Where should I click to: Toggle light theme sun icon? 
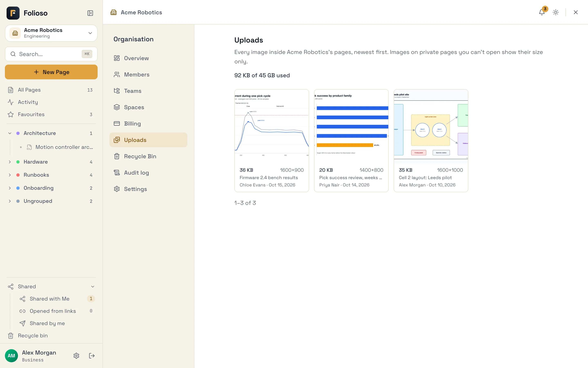(556, 12)
